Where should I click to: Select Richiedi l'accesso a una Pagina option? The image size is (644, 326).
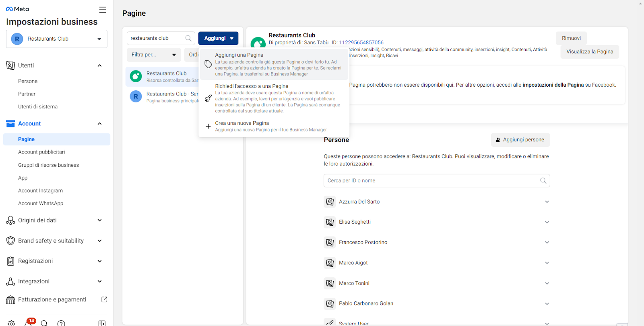click(x=274, y=98)
